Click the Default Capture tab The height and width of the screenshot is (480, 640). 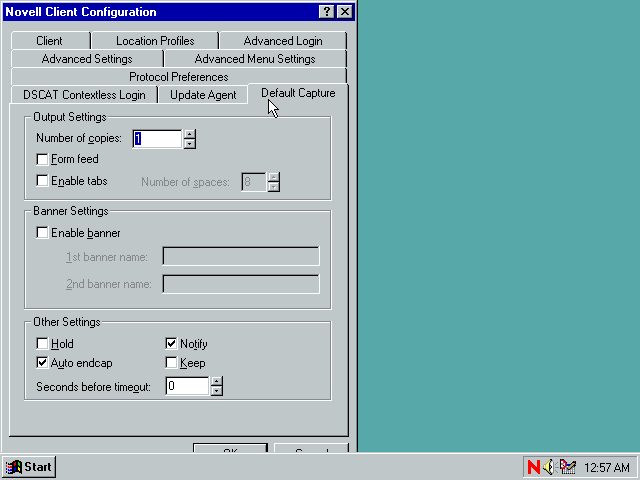click(298, 93)
